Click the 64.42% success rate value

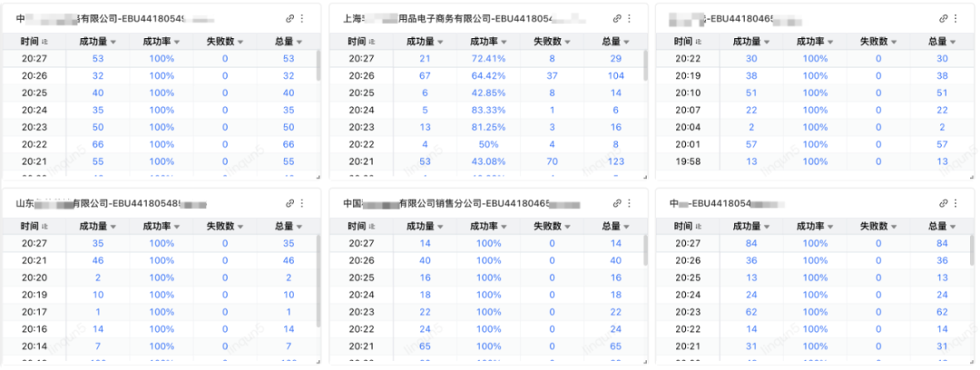tap(489, 75)
